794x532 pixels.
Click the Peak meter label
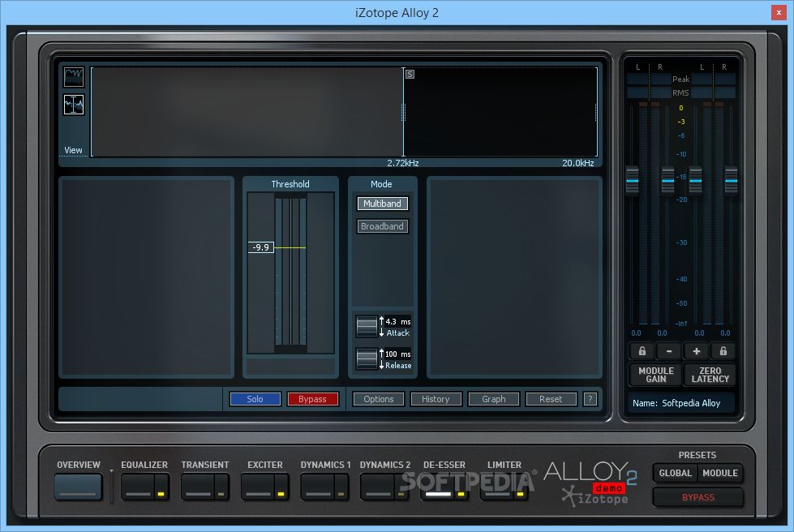tap(680, 79)
